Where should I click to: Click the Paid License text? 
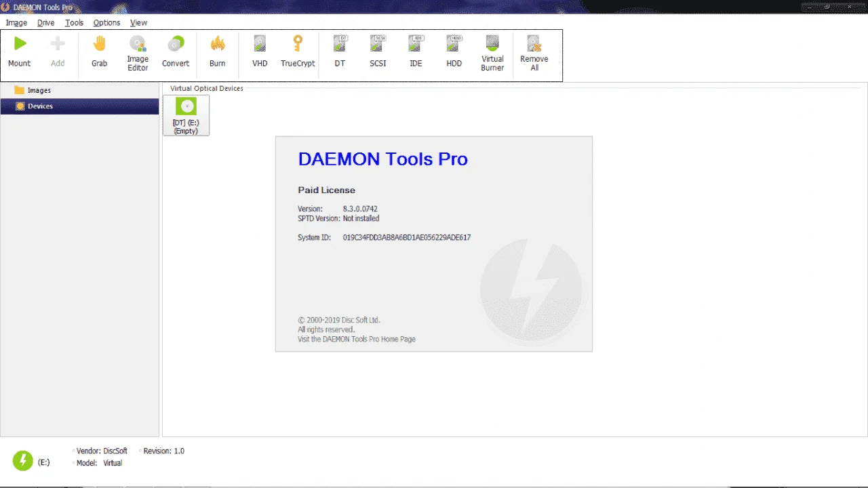click(326, 190)
